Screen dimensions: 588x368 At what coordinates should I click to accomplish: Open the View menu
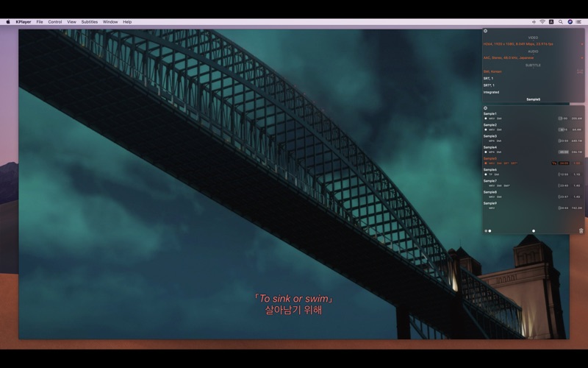coord(71,22)
